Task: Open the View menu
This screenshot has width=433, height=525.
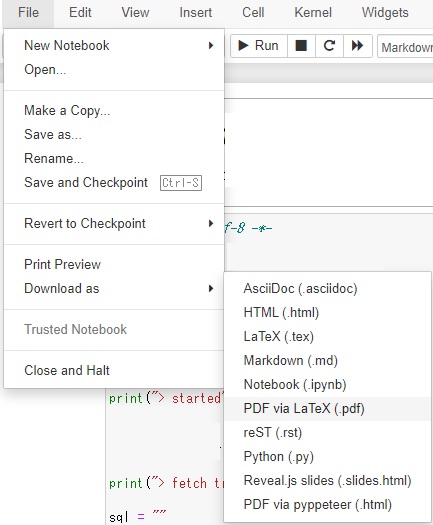Action: click(135, 13)
